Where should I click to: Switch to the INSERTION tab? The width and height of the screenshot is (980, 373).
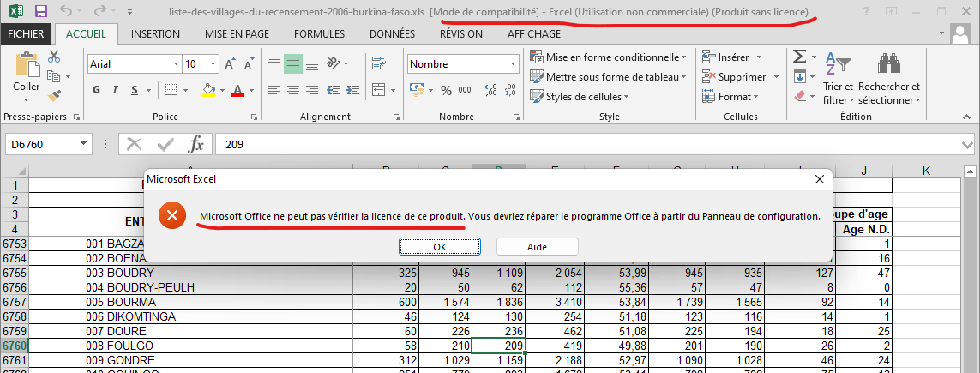tap(156, 34)
